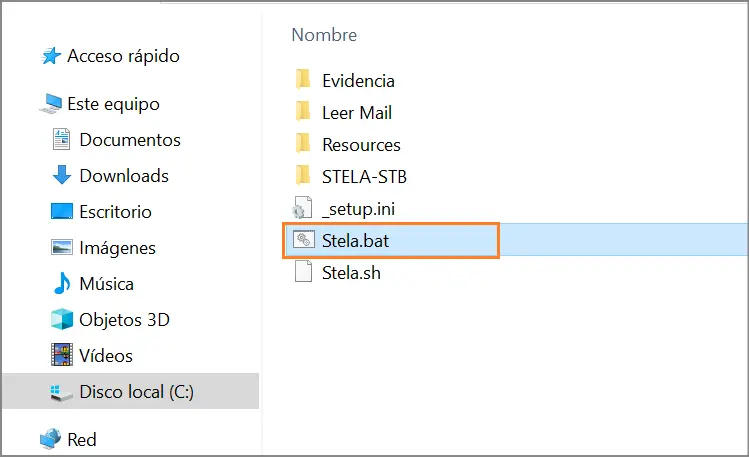This screenshot has width=749, height=457.
Task: Click the Vídeos film icon
Action: [62, 356]
